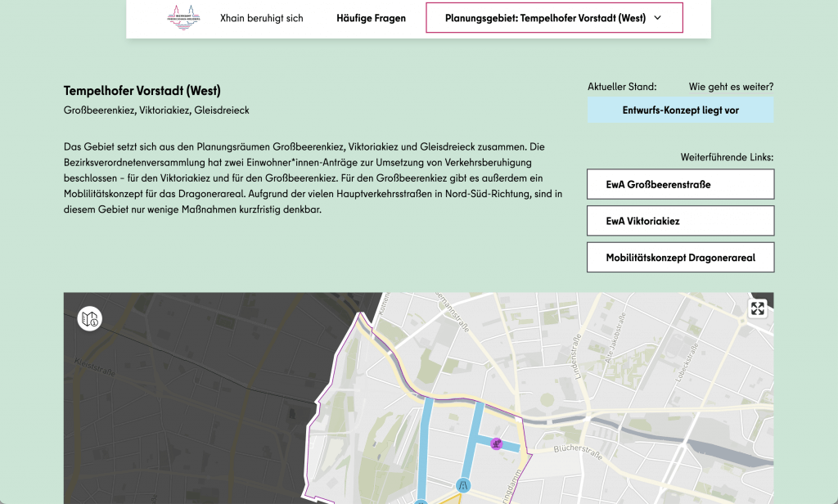Screen dimensions: 838x504
Task: Click the blue circular marker on the map
Action: (x=463, y=484)
